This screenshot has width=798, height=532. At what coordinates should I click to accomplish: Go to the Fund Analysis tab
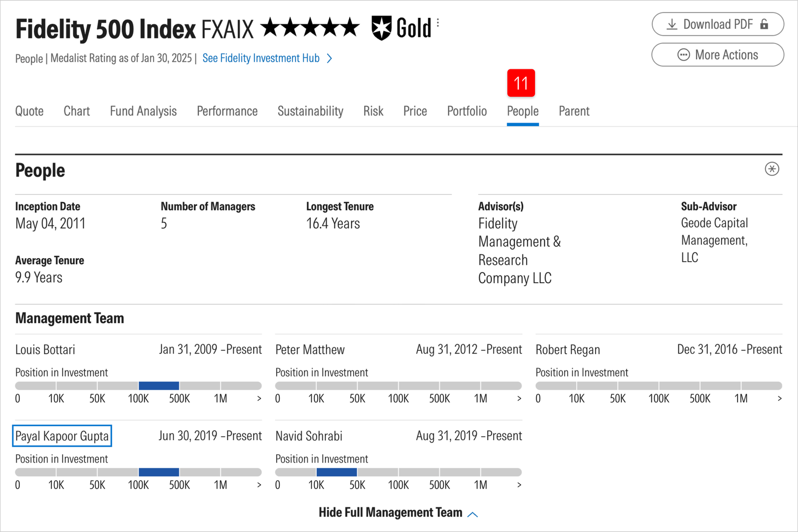143,111
